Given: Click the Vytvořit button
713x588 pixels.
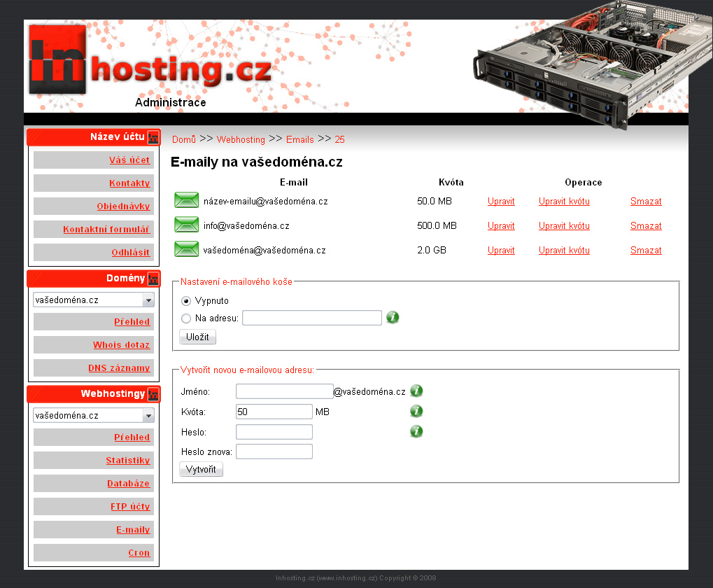Looking at the screenshot, I should [201, 469].
